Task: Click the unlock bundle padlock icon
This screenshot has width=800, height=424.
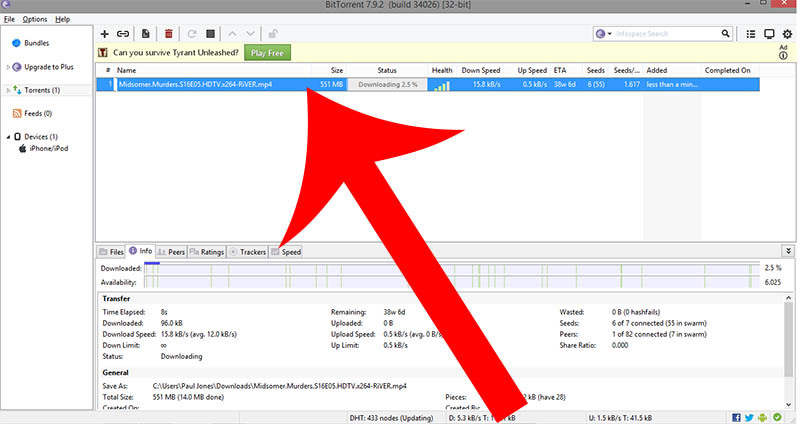Action: pos(273,34)
